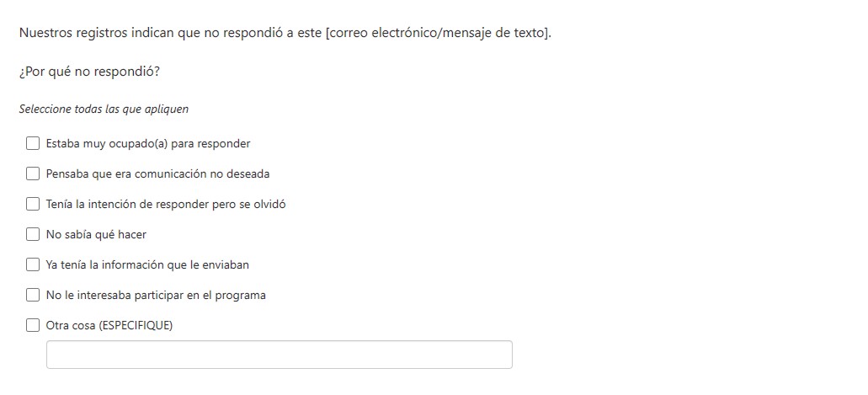Click label 'Ya tenía la información que le enviaban'
Screen dimensions: 868x395
click(x=147, y=265)
